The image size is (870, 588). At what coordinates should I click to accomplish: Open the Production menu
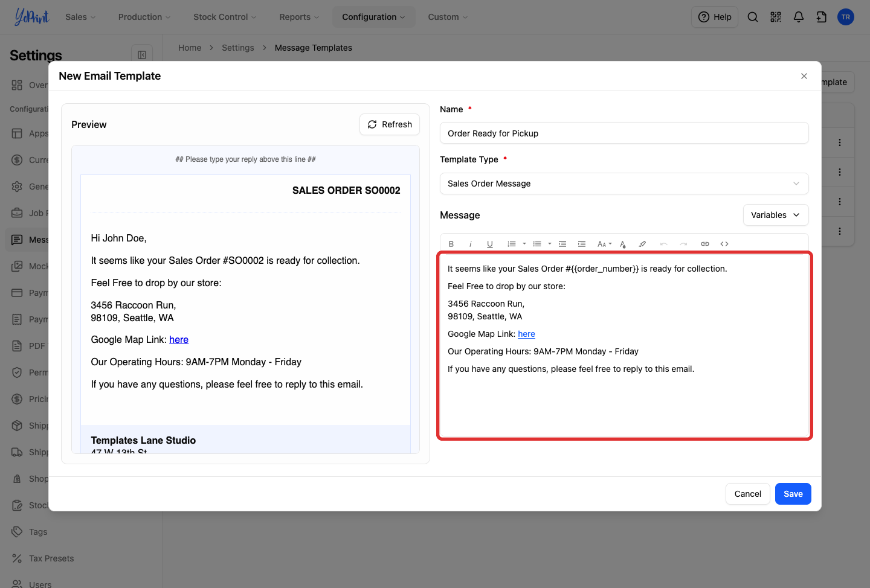[x=144, y=17]
